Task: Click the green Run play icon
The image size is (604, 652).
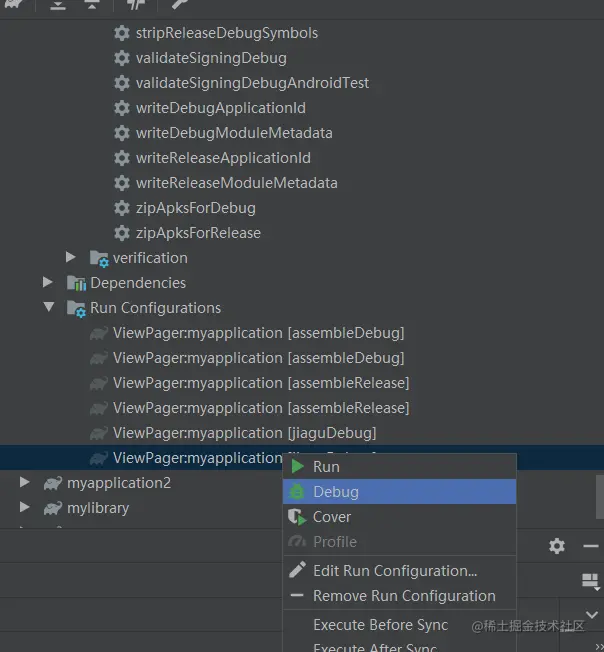Action: (x=297, y=467)
